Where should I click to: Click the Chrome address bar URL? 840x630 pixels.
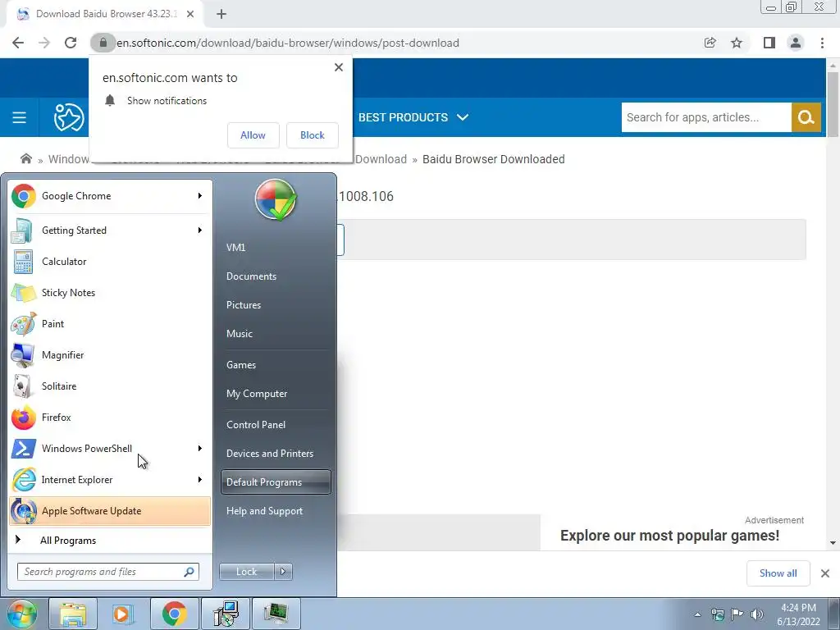point(288,43)
